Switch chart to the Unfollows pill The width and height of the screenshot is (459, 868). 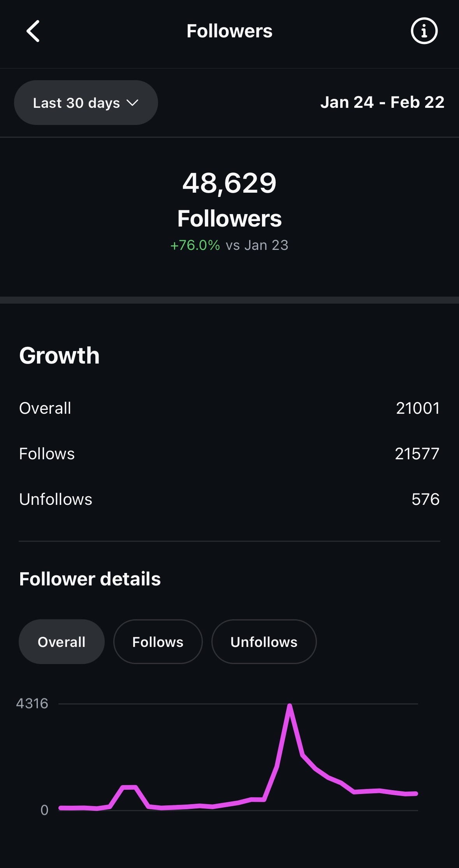pos(264,642)
